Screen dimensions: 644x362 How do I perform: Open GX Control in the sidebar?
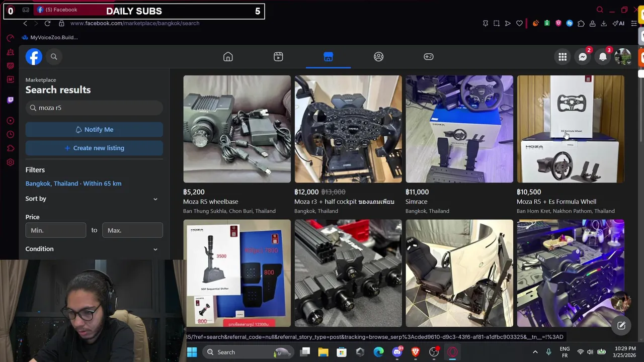click(10, 38)
